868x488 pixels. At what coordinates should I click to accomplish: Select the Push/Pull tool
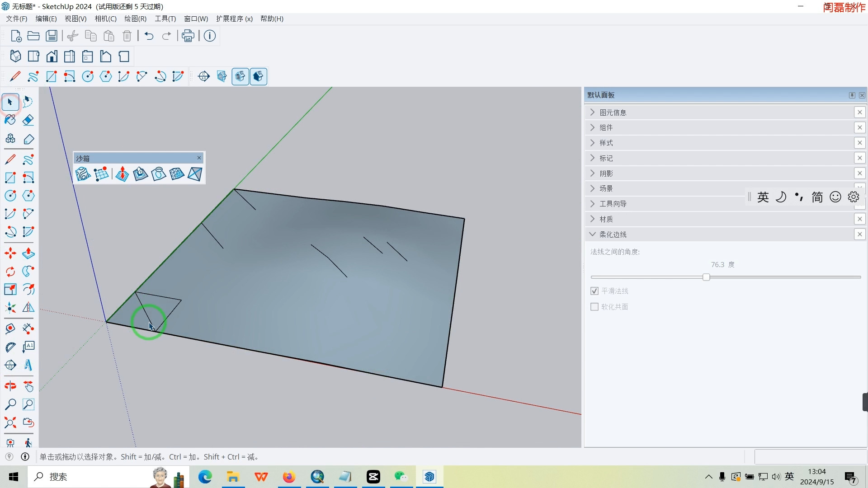tap(28, 253)
